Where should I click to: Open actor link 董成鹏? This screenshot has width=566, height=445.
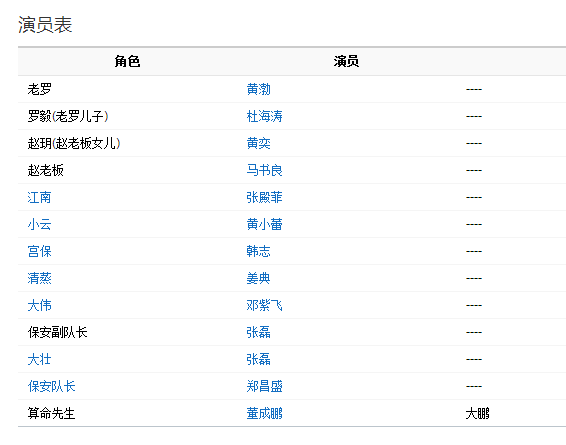point(264,413)
